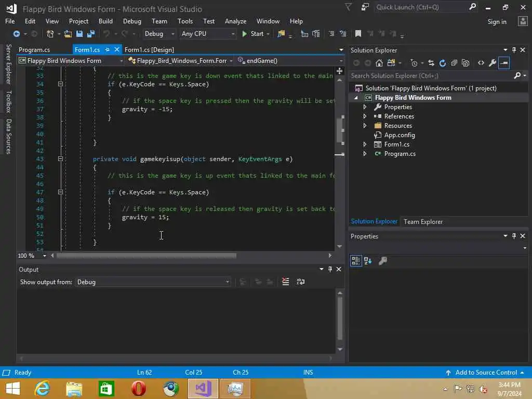
Task: Toggle Preview Selected Items in Solution Explorer
Action: [504, 63]
